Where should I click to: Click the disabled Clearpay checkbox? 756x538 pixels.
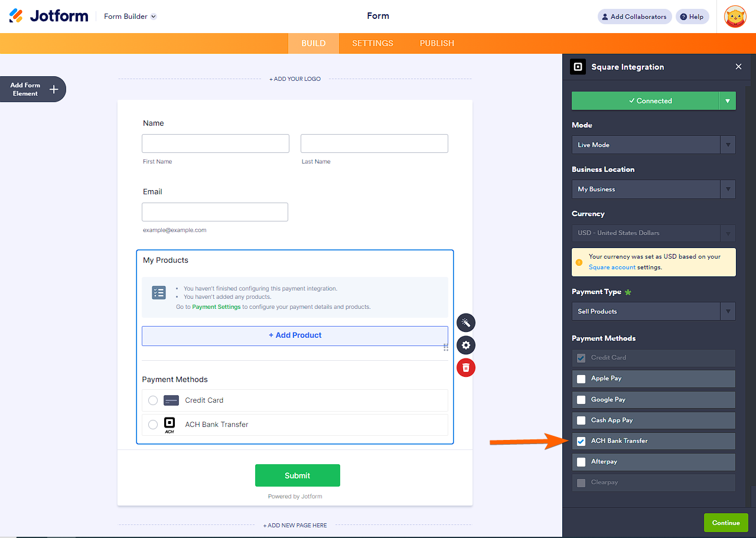(x=581, y=482)
